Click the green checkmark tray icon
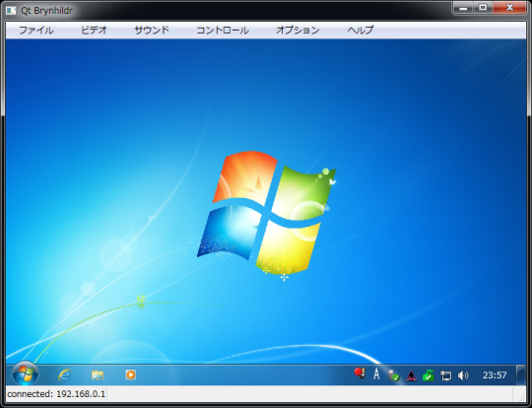This screenshot has height=408, width=532. pyautogui.click(x=429, y=375)
